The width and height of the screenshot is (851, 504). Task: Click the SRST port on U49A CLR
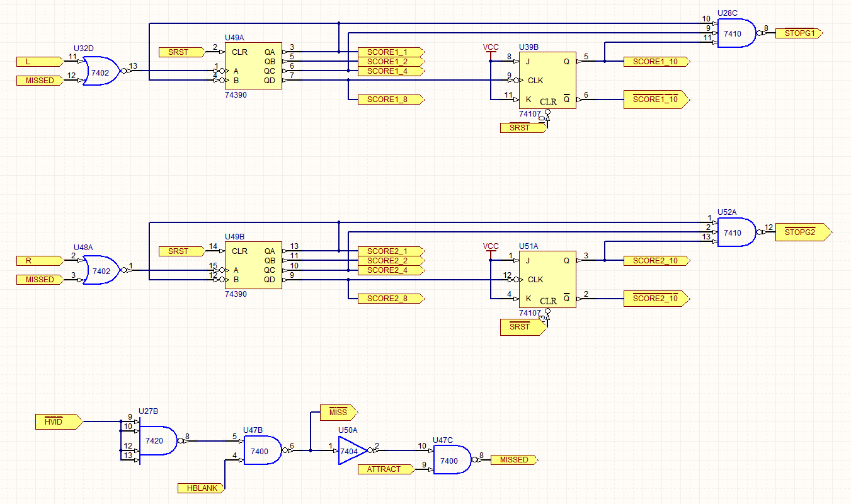183,52
